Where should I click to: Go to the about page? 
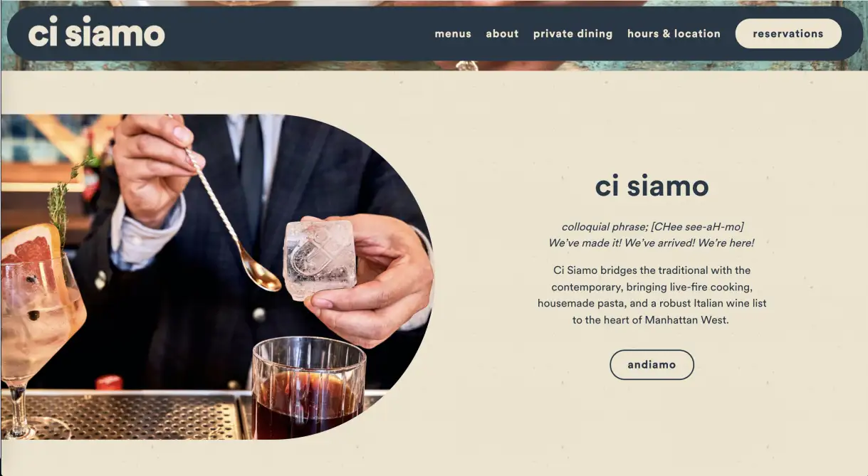point(502,33)
